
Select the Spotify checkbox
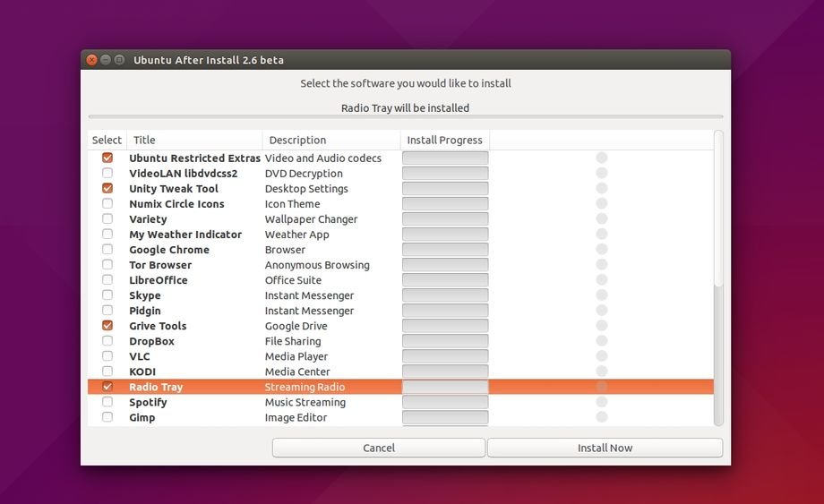coord(107,402)
